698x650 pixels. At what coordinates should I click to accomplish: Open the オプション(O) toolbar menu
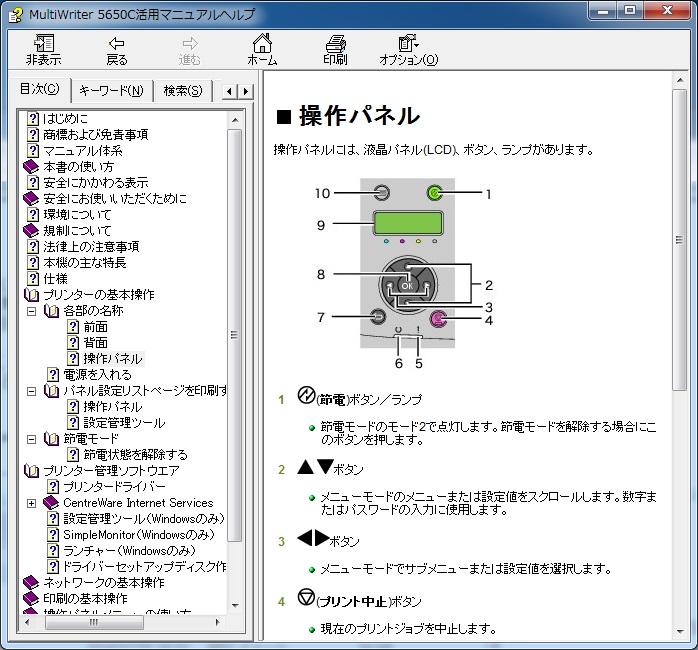pos(408,49)
